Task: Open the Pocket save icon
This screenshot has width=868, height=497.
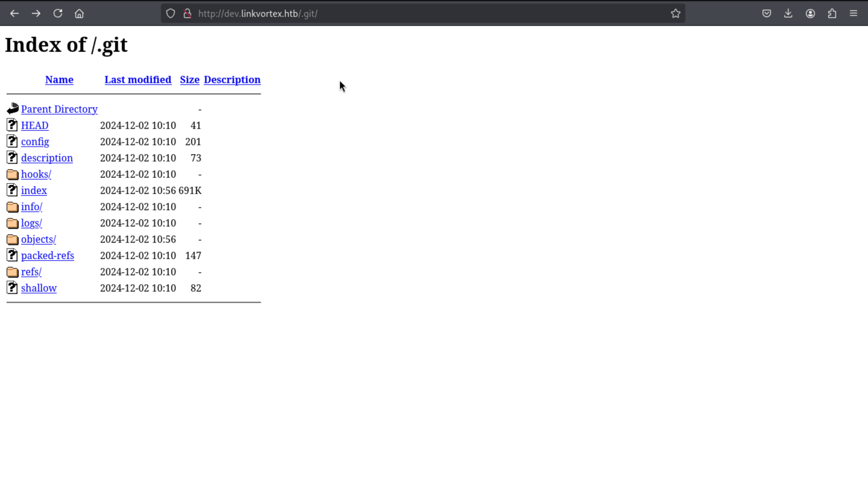Action: [767, 14]
